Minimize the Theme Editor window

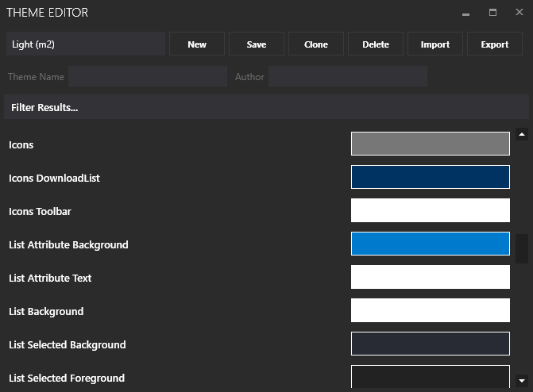(466, 13)
